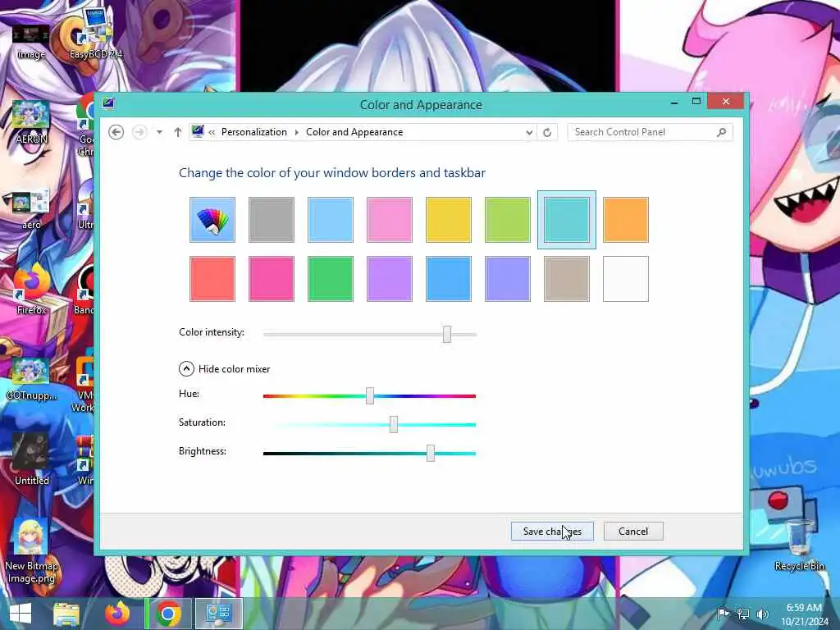Open Chrome from the taskbar
Screen dimensions: 840x630
(168, 614)
